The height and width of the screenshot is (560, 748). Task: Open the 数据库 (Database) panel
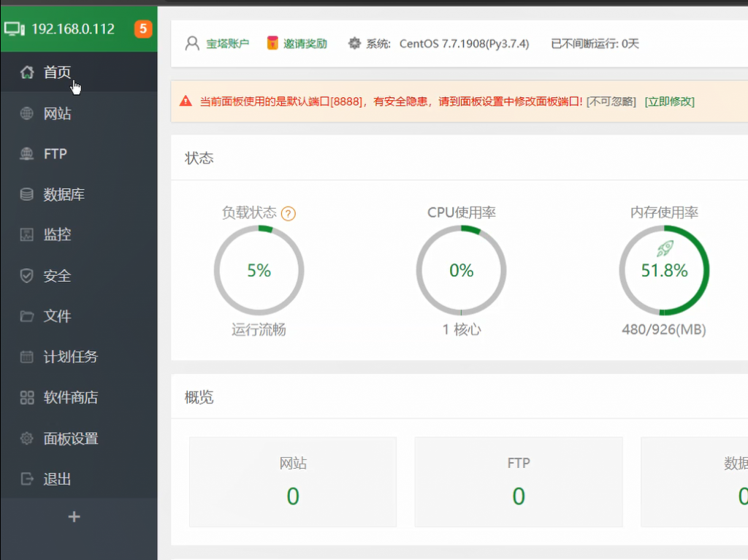coord(62,194)
